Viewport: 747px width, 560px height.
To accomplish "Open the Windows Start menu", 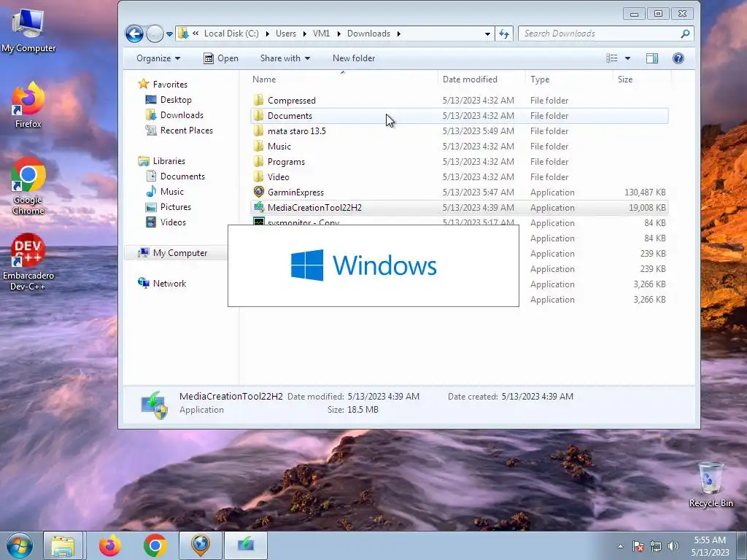I will [20, 545].
